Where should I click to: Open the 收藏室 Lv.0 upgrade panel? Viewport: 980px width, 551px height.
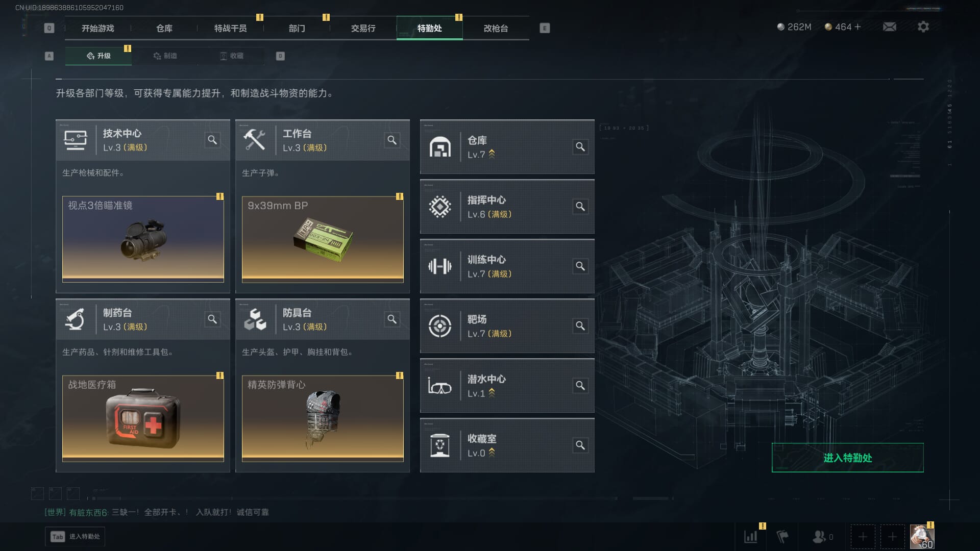pos(507,445)
